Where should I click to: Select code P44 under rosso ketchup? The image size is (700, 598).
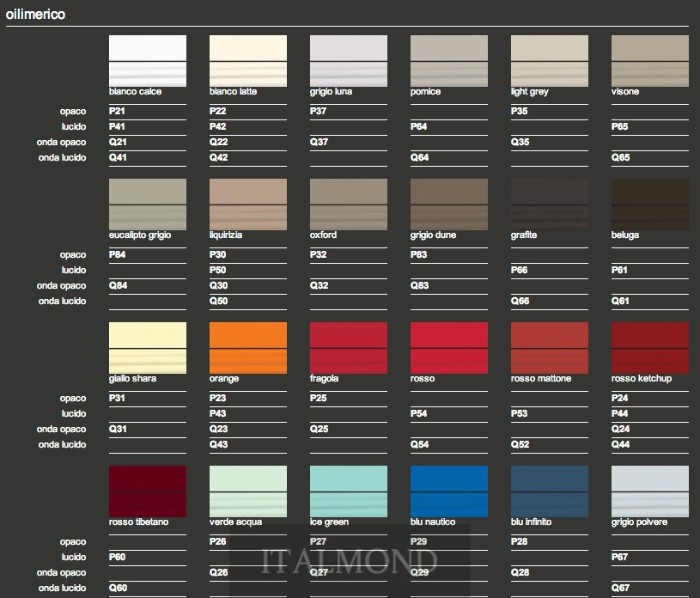click(x=619, y=413)
